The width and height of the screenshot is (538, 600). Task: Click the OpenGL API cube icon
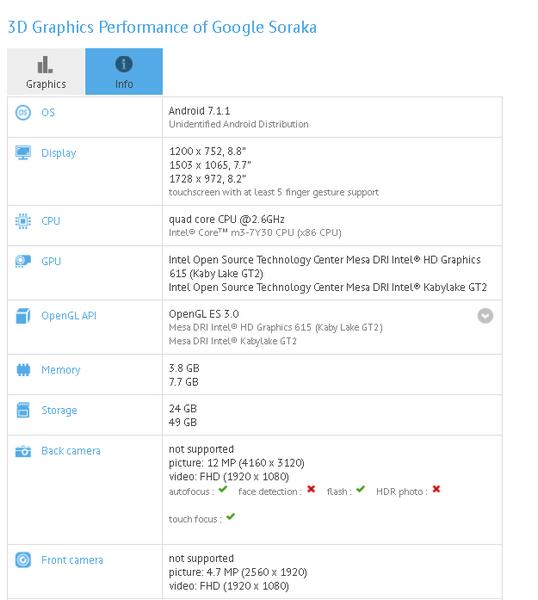pyautogui.click(x=23, y=316)
